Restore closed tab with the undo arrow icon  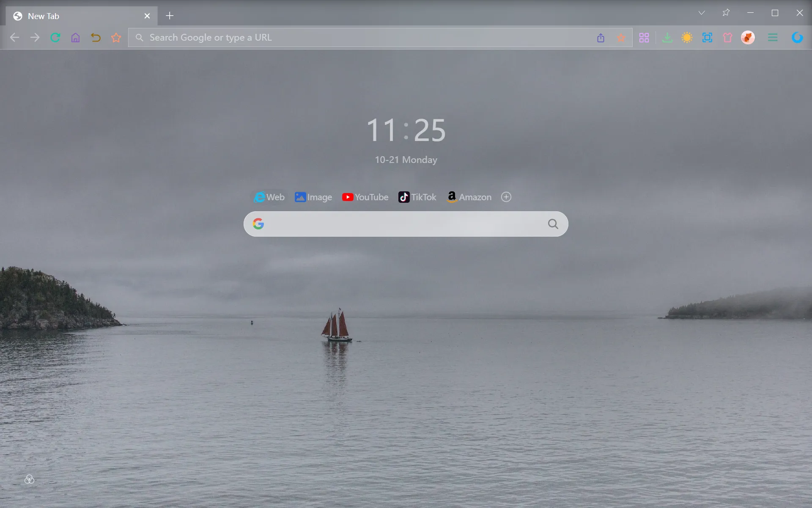[96, 38]
